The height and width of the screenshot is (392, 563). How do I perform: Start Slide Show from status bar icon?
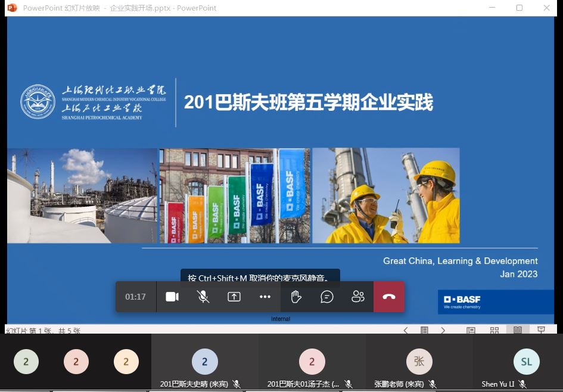click(541, 330)
